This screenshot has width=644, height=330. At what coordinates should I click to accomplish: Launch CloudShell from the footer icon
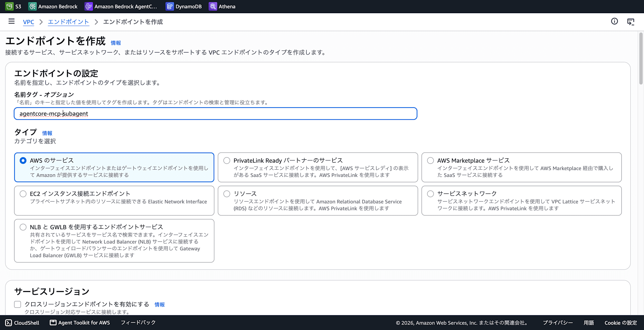(9, 323)
